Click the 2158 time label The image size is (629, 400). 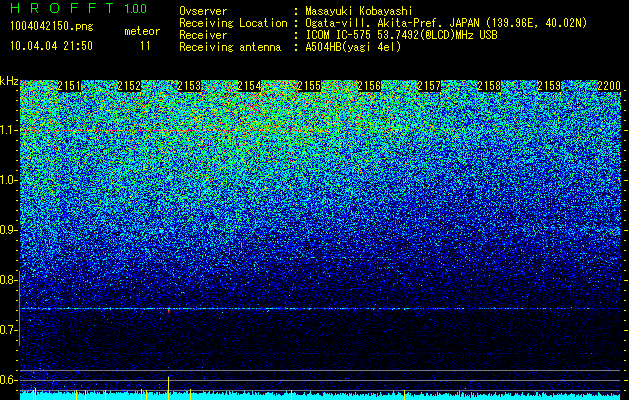489,86
